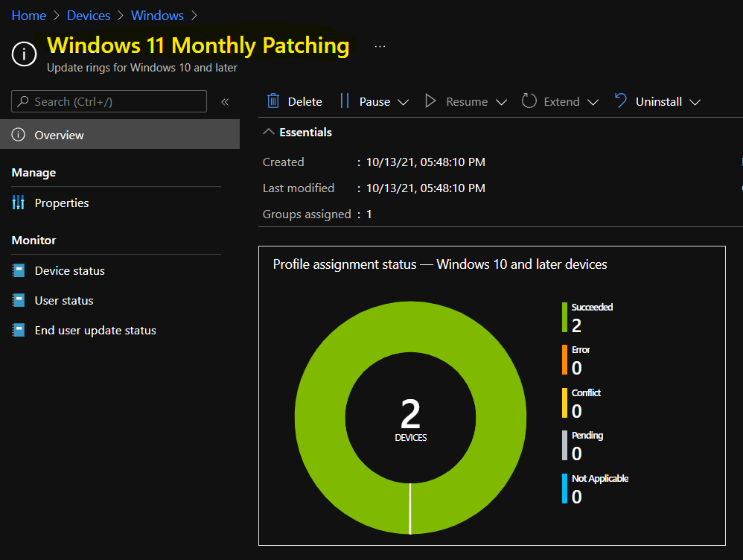The height and width of the screenshot is (560, 743).
Task: Open the Properties menu item
Action: pos(62,203)
